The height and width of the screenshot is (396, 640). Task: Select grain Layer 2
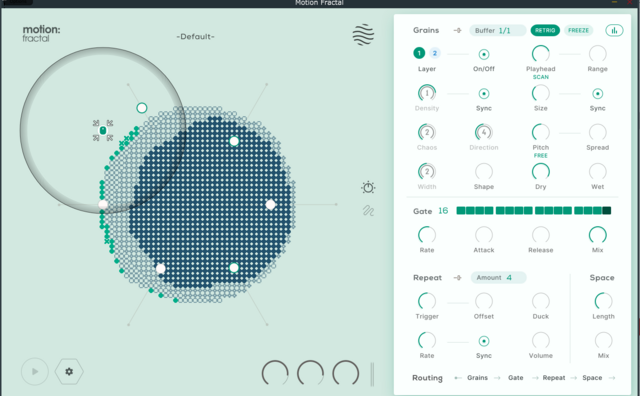point(435,53)
